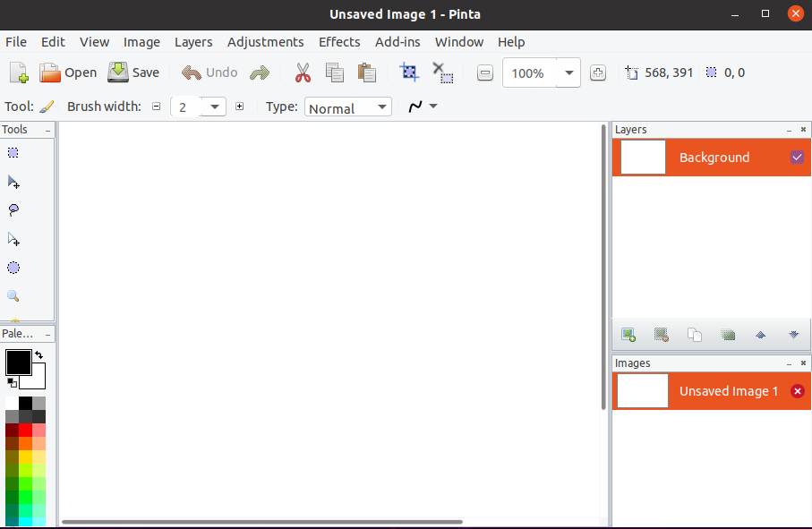
Task: Open the View menu
Action: tap(94, 42)
